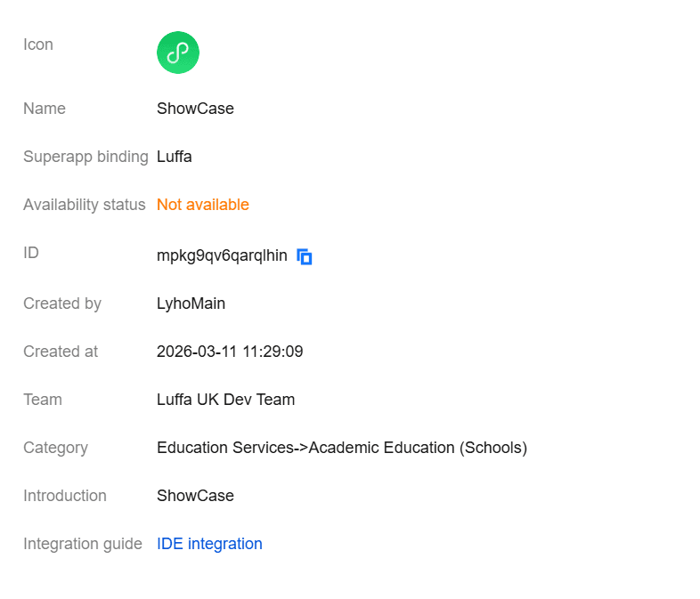Image resolution: width=700 pixels, height=599 pixels.
Task: Open the IDE integration link
Action: coord(209,544)
